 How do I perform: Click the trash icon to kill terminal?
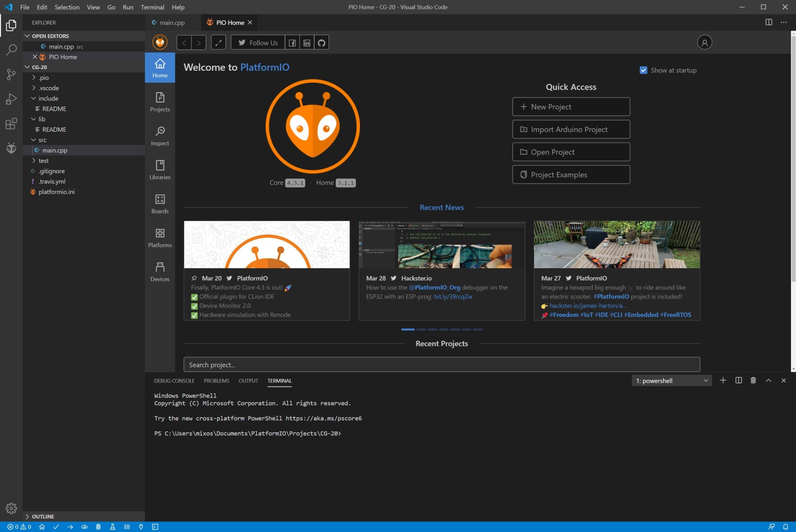(x=753, y=380)
